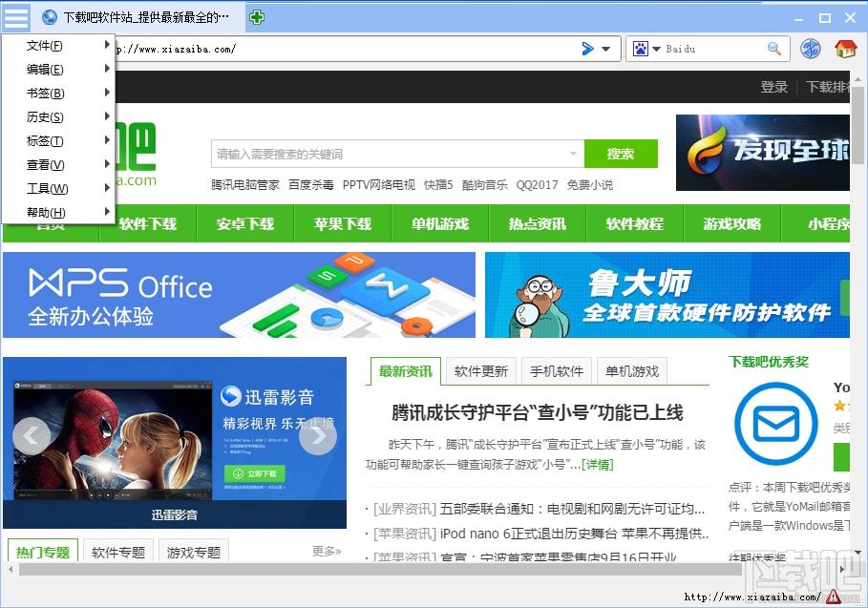The height and width of the screenshot is (608, 868).
Task: Click the blue go arrow in address bar
Action: pyautogui.click(x=588, y=49)
